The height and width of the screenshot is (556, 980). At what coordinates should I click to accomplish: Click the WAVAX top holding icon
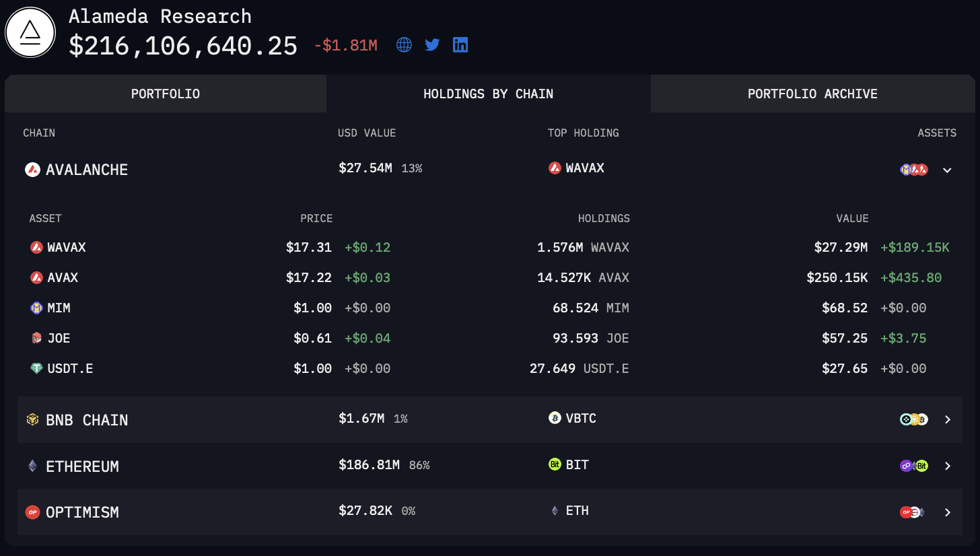click(x=555, y=168)
